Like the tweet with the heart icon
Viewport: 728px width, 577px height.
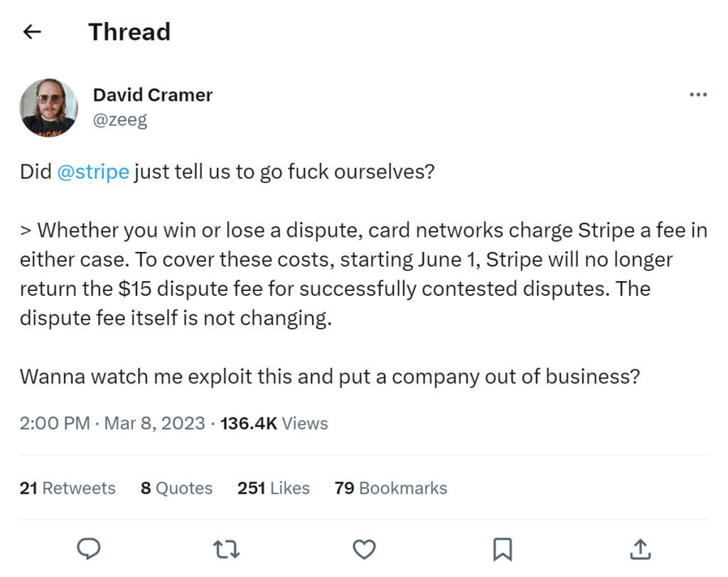tap(364, 549)
